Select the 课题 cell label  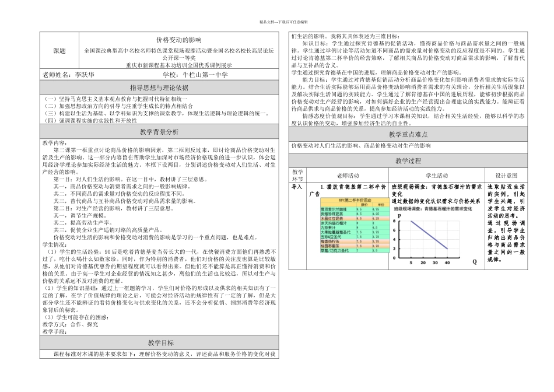(59, 51)
